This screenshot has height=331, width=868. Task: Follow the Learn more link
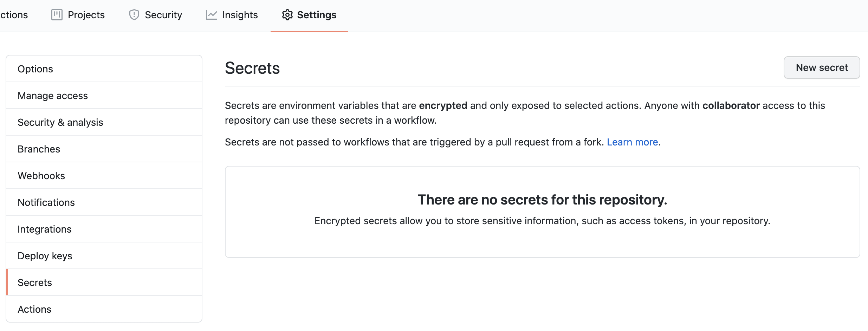coord(632,142)
